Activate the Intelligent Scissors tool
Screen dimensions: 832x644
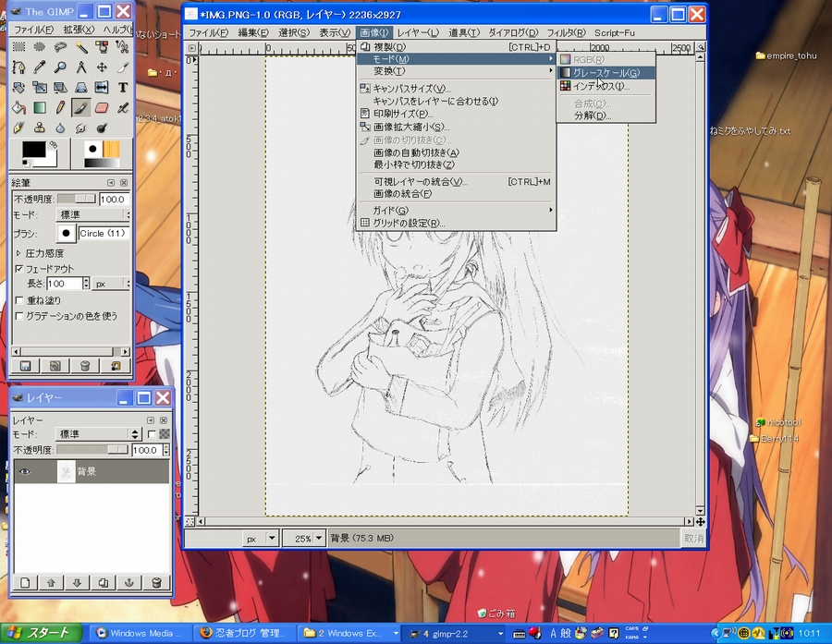pyautogui.click(x=122, y=47)
